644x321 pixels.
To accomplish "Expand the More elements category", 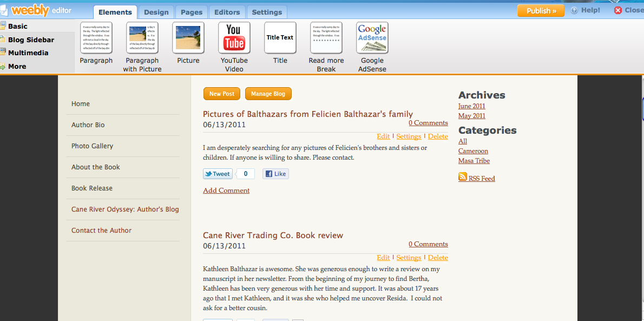I will pyautogui.click(x=17, y=67).
